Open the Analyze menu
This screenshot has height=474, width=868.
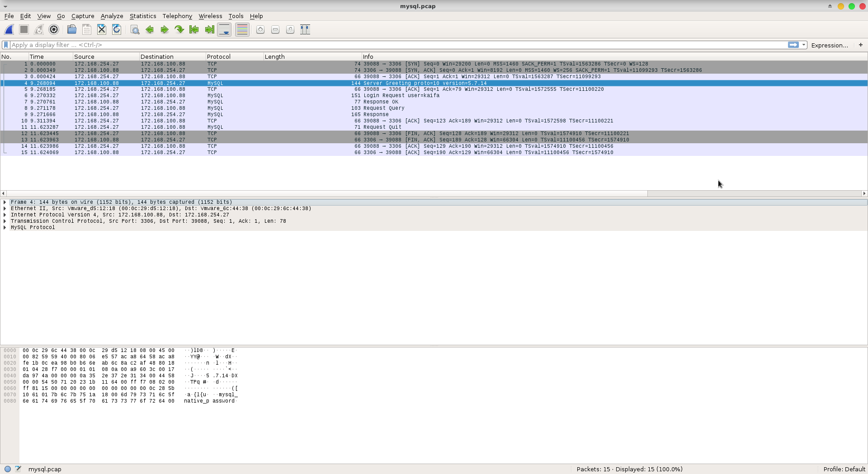coord(112,16)
